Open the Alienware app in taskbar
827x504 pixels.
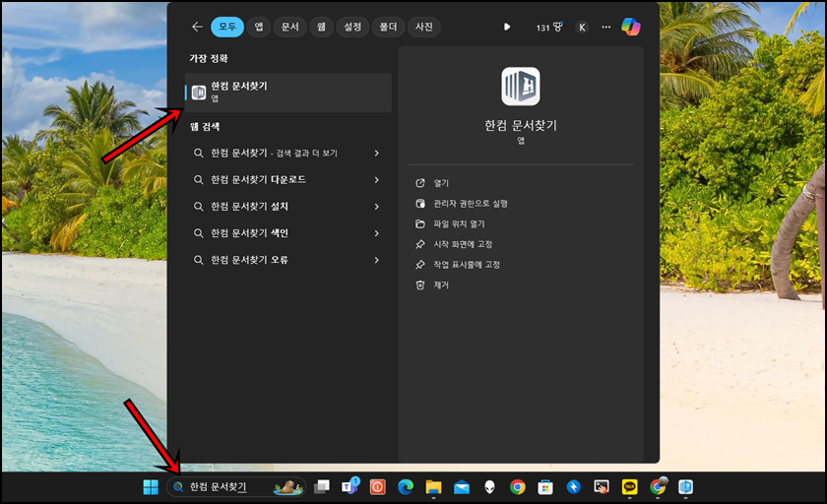(x=489, y=487)
